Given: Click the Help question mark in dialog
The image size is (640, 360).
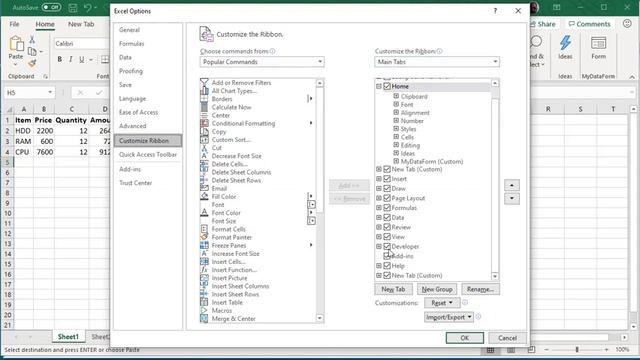Looking at the screenshot, I should point(495,11).
